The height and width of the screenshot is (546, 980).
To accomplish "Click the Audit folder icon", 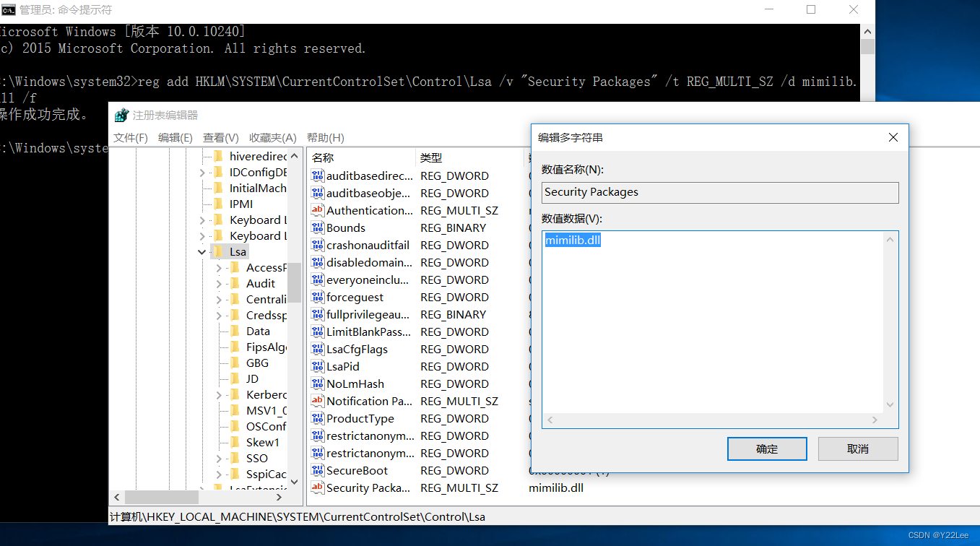I will click(235, 283).
